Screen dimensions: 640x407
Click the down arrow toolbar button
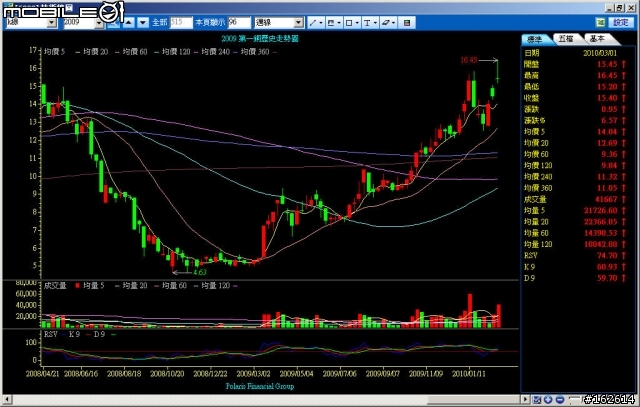pos(143,22)
